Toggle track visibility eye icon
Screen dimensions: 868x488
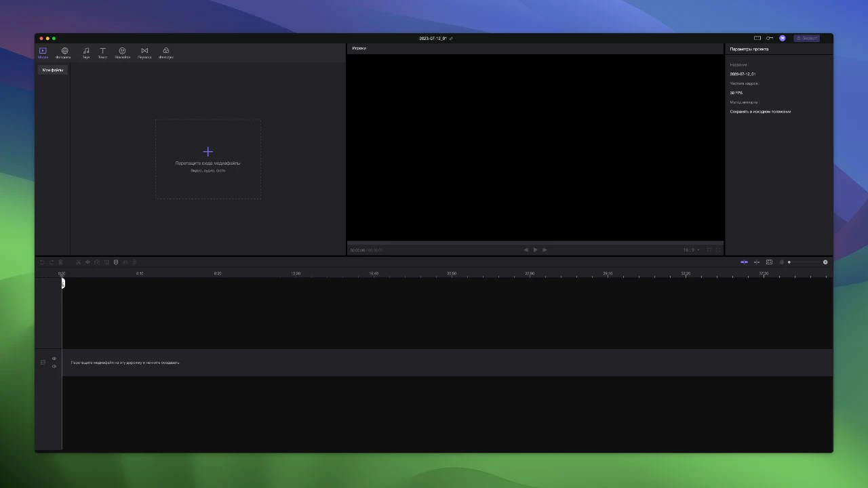click(54, 359)
